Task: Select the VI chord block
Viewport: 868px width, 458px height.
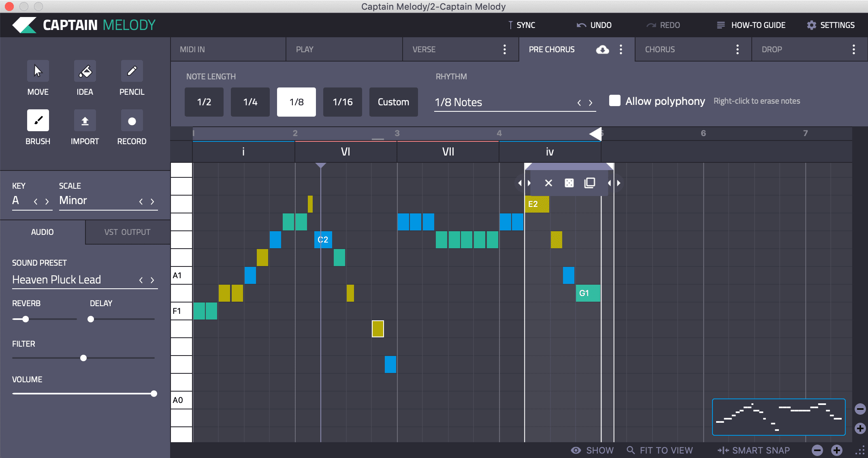Action: (346, 152)
